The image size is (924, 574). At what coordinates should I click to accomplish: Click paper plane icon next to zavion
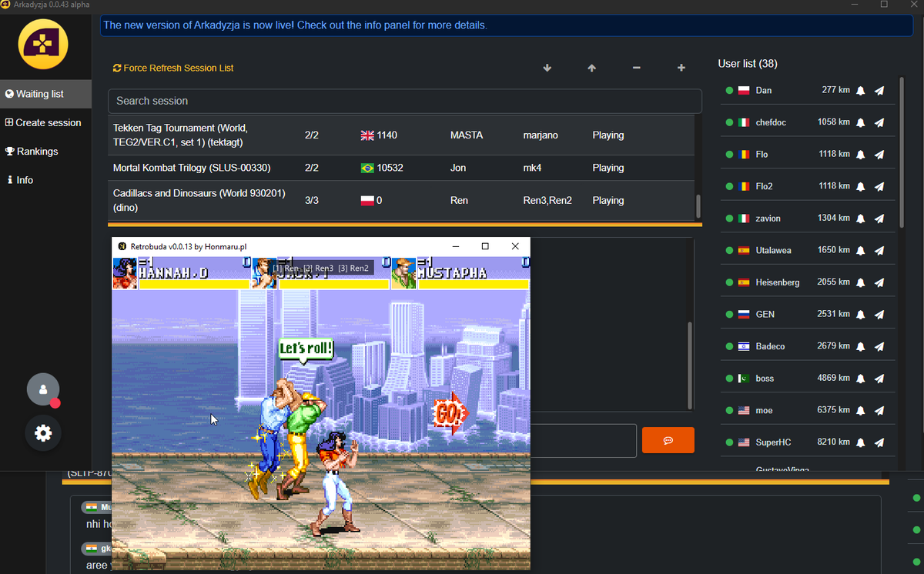pos(879,219)
